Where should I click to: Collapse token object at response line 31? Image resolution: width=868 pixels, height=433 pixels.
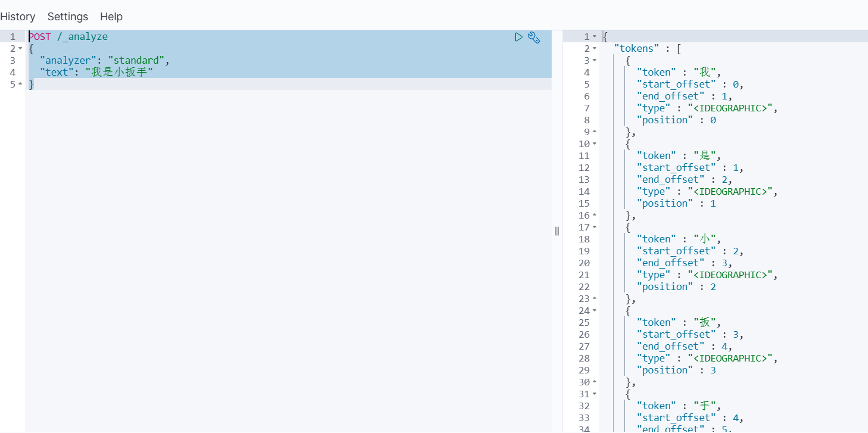pyautogui.click(x=595, y=394)
